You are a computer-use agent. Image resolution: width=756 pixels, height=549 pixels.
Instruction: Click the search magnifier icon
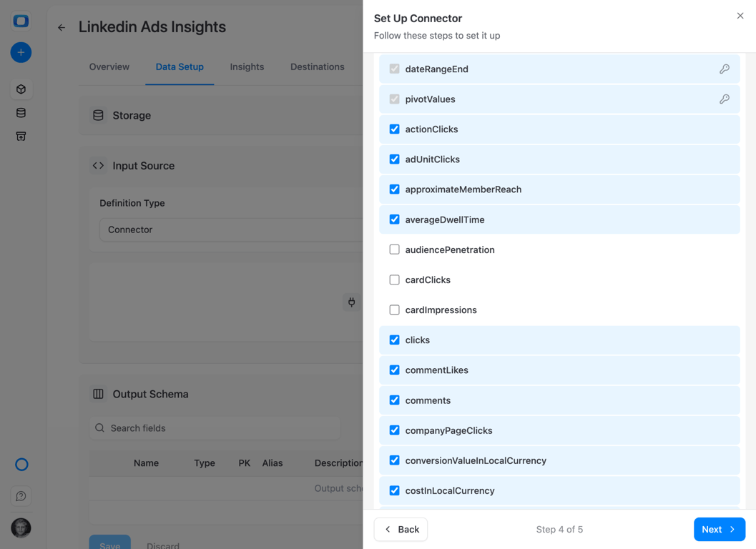[x=100, y=428]
